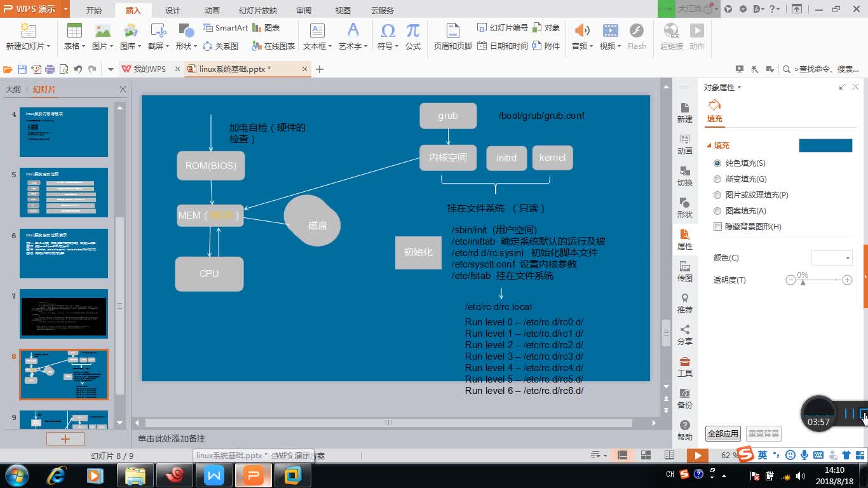
Task: Open the 设计 ribbon tab
Action: click(173, 10)
